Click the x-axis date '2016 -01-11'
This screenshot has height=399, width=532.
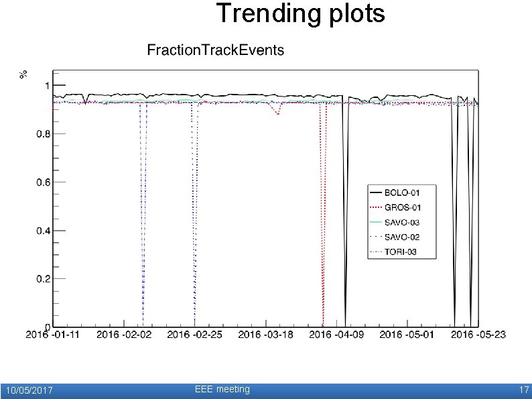pyautogui.click(x=52, y=335)
